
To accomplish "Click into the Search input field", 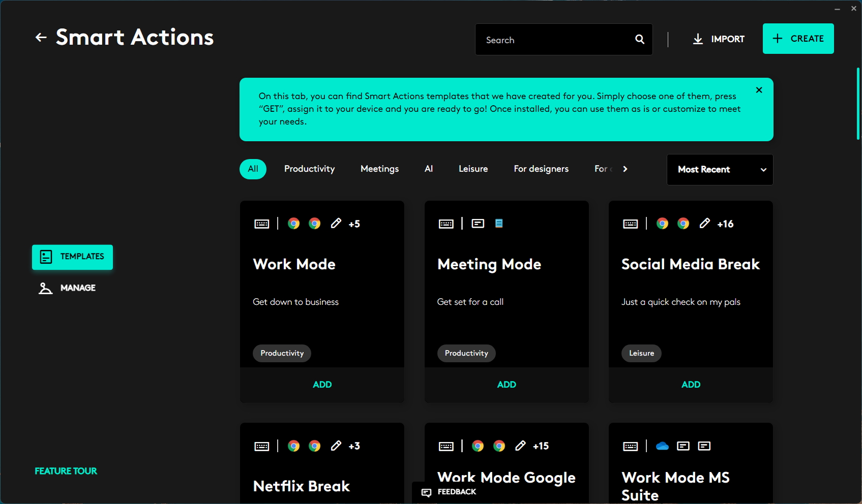I will tap(554, 40).
